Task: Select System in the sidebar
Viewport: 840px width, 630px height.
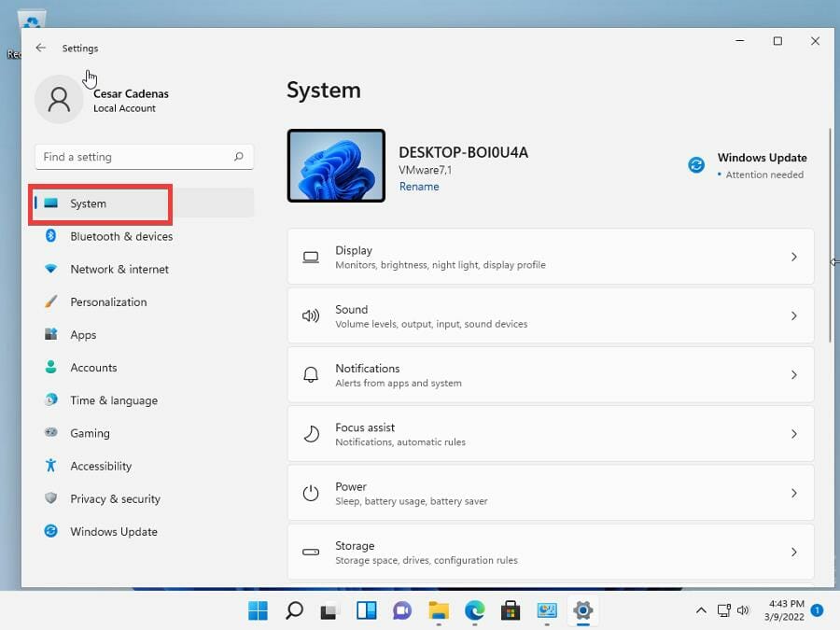Action: (144, 203)
